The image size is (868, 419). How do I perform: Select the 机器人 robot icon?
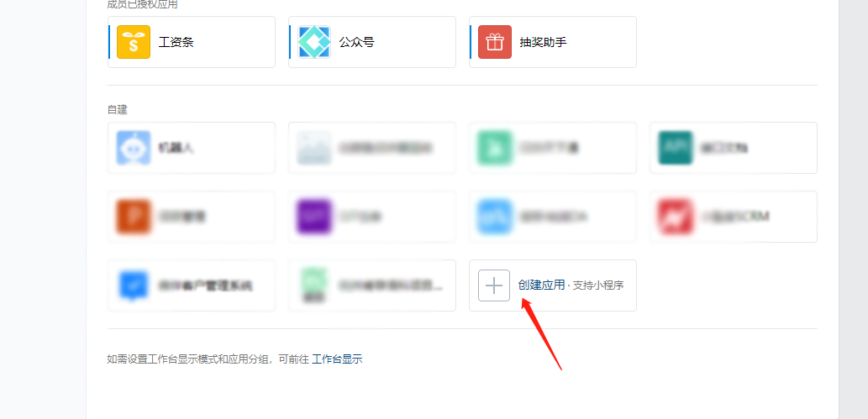[x=134, y=148]
